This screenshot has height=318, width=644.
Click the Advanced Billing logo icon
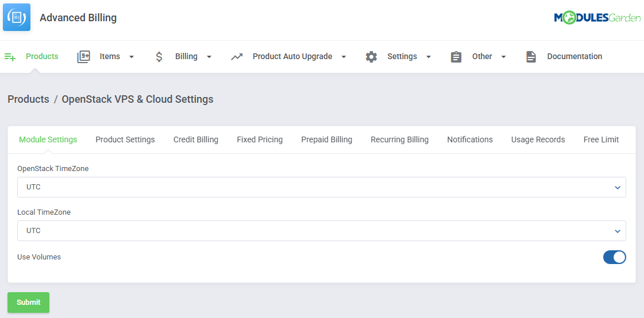(x=17, y=17)
